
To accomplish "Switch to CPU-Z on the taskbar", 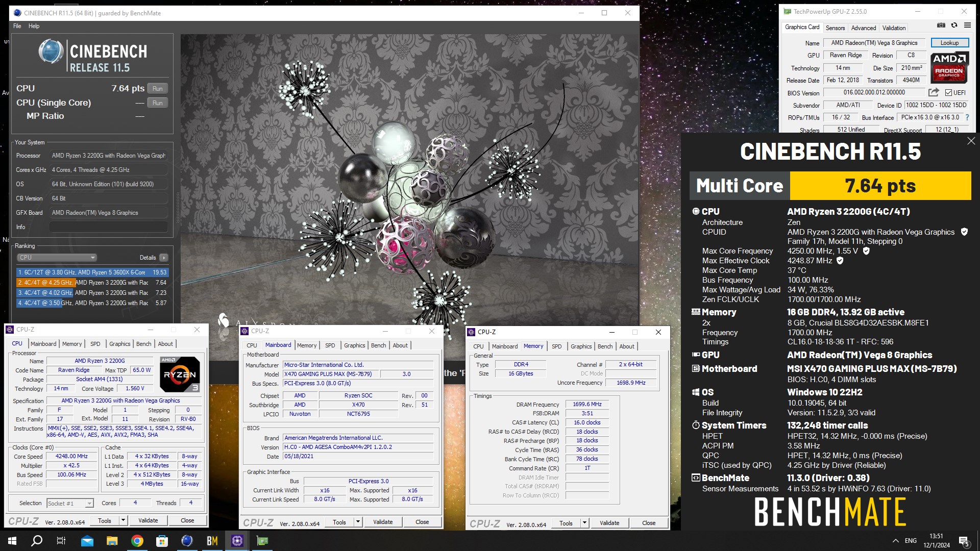I will [x=237, y=541].
